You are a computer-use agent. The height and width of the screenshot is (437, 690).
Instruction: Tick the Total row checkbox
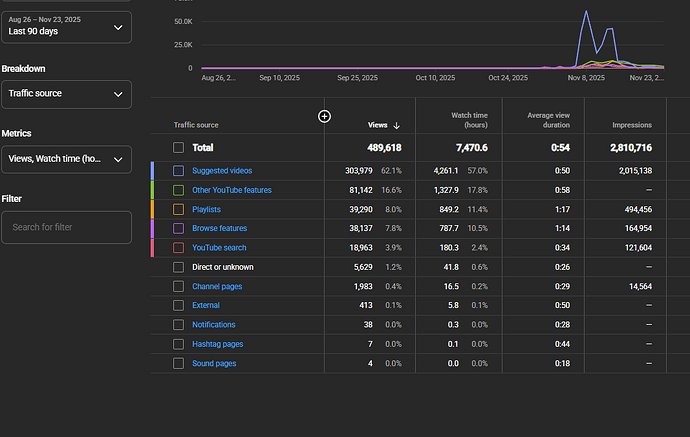(x=178, y=147)
